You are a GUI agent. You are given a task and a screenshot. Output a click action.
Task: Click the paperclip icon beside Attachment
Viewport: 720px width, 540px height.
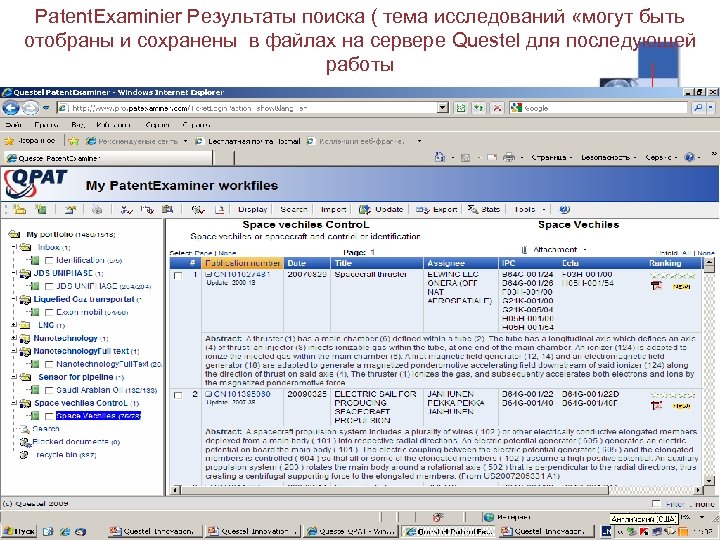tap(524, 250)
